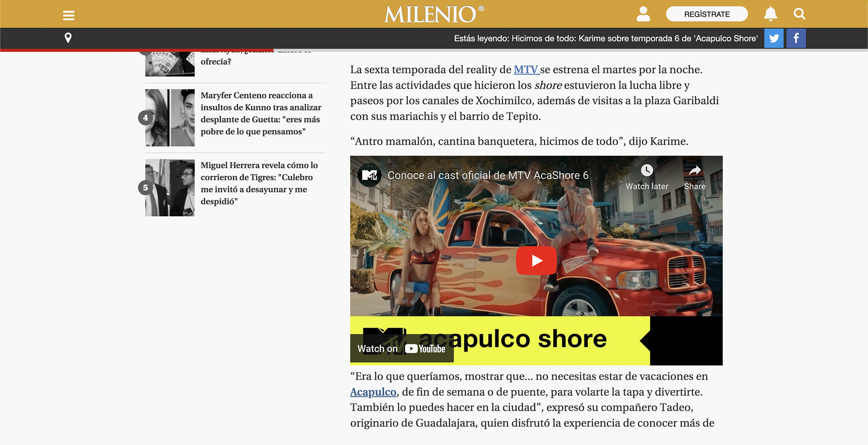Open Miguel Herrera article headline
868x445 pixels.
259,183
